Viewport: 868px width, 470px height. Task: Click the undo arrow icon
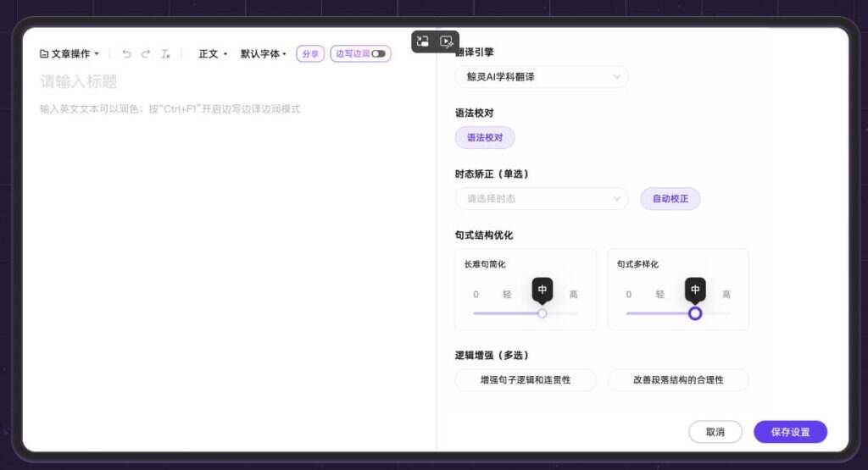click(126, 53)
